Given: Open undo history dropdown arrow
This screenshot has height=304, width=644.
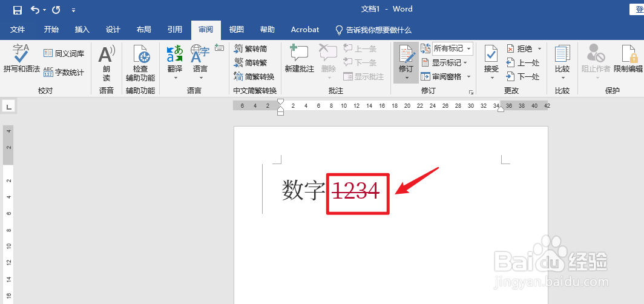Looking at the screenshot, I should pos(44,10).
